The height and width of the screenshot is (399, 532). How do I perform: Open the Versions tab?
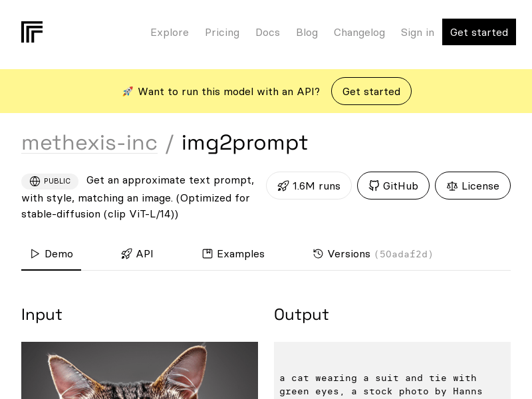348,254
